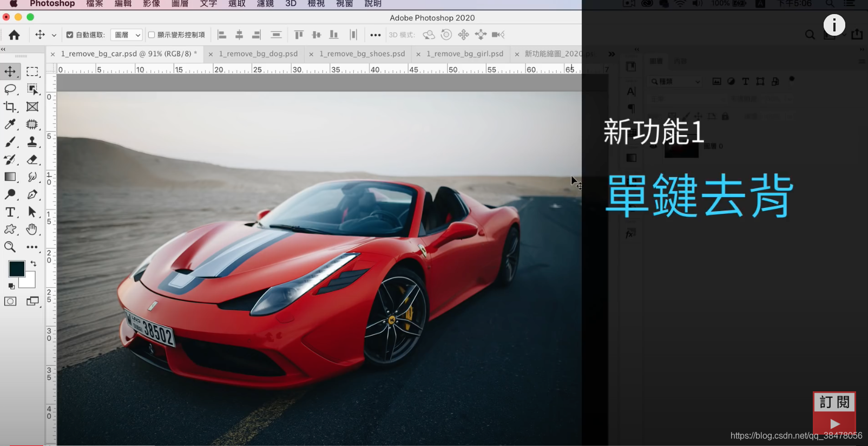Click align left edges icon
This screenshot has width=868, height=446.
pos(222,35)
